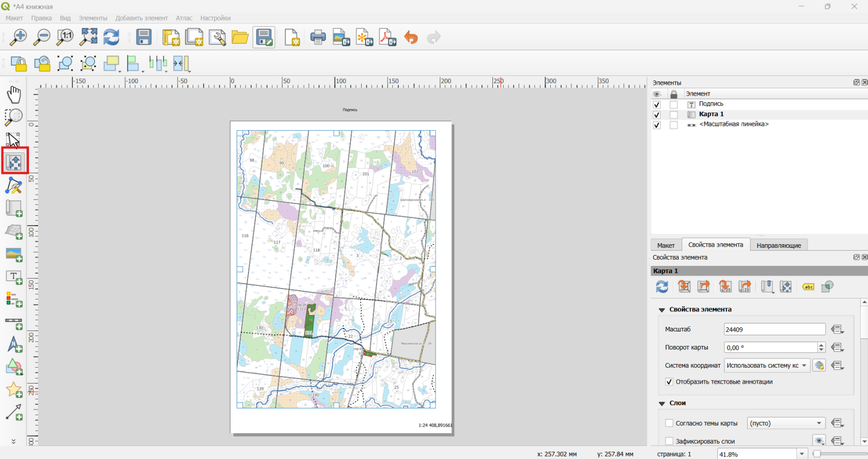Activate the Move item content tool

[x=14, y=162]
